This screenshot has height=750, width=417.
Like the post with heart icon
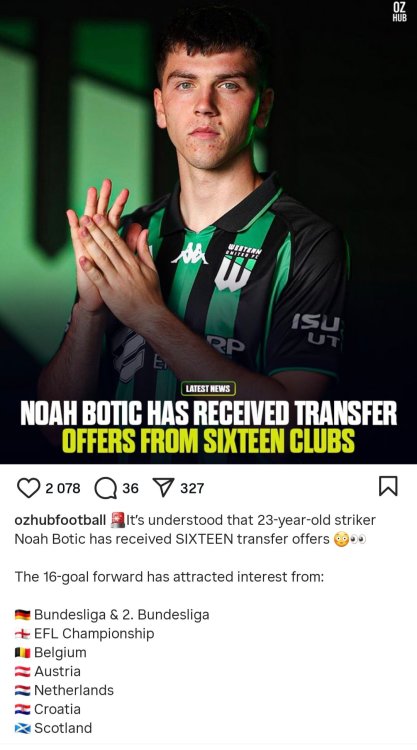[28, 488]
